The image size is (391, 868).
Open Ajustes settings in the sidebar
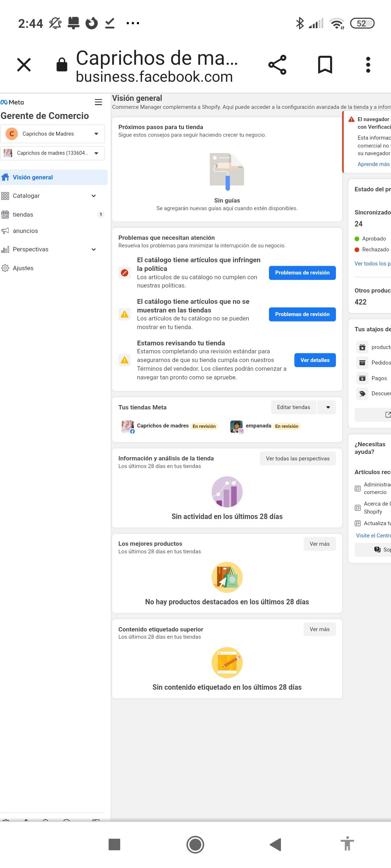23,268
